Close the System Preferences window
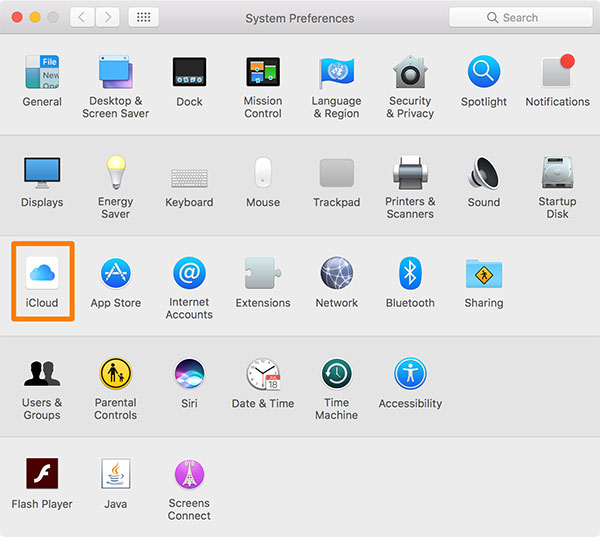This screenshot has width=600, height=537. coord(17,17)
